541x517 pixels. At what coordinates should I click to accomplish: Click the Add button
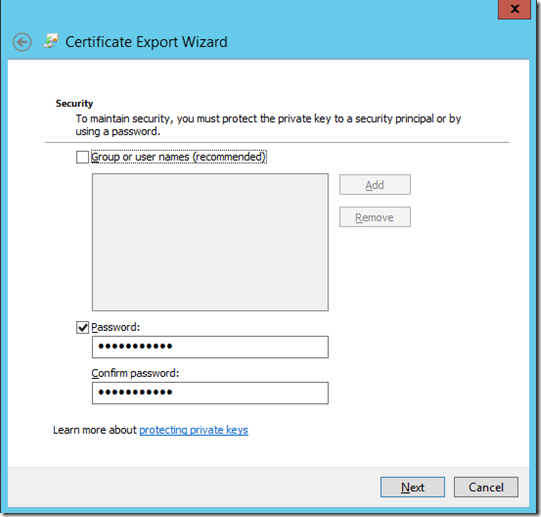pyautogui.click(x=375, y=185)
